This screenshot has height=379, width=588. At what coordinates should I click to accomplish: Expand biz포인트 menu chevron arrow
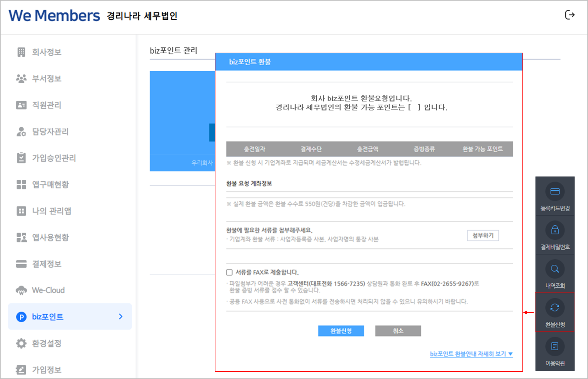tap(121, 316)
